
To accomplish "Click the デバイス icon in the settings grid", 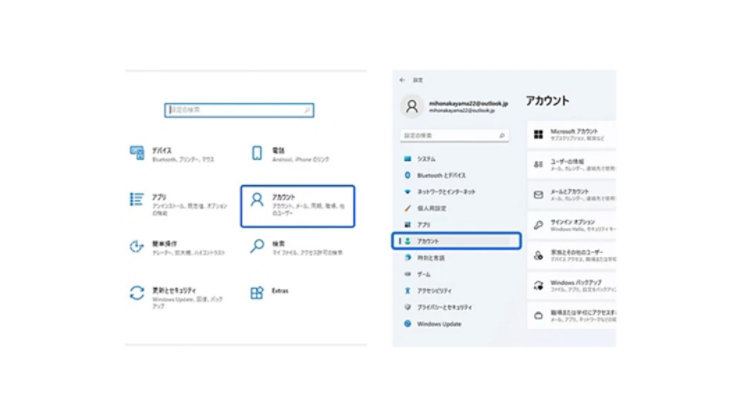I will point(138,153).
